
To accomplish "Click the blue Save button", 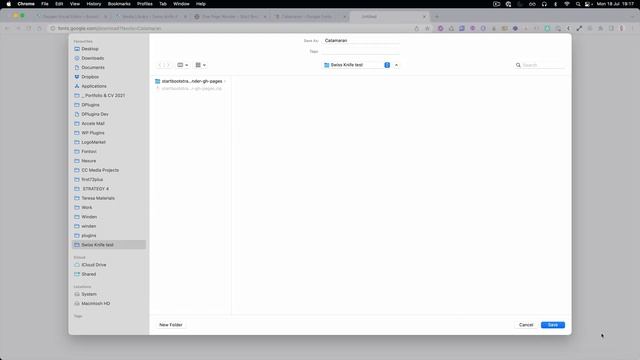I will [553, 325].
